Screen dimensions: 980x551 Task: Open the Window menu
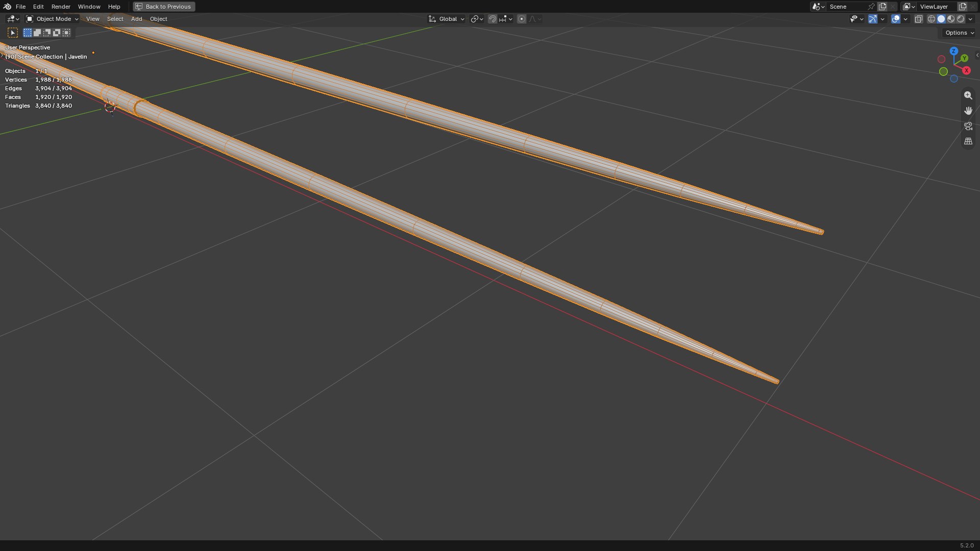pyautogui.click(x=89, y=7)
